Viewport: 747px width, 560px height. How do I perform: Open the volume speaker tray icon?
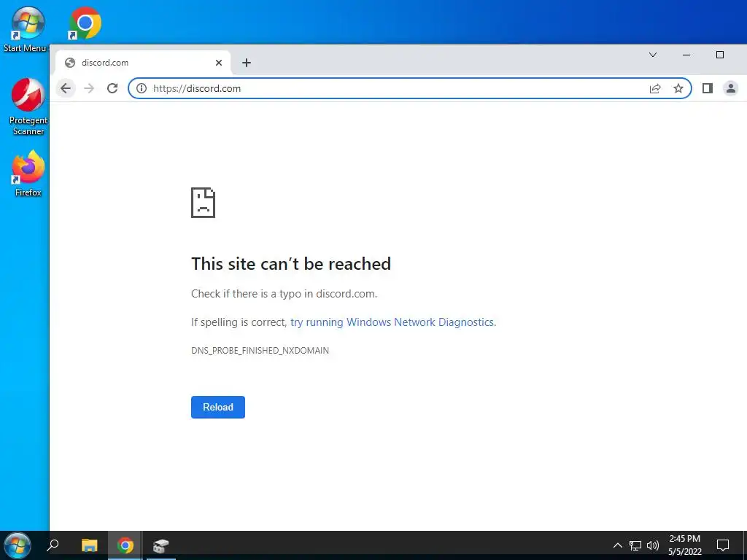coord(653,545)
